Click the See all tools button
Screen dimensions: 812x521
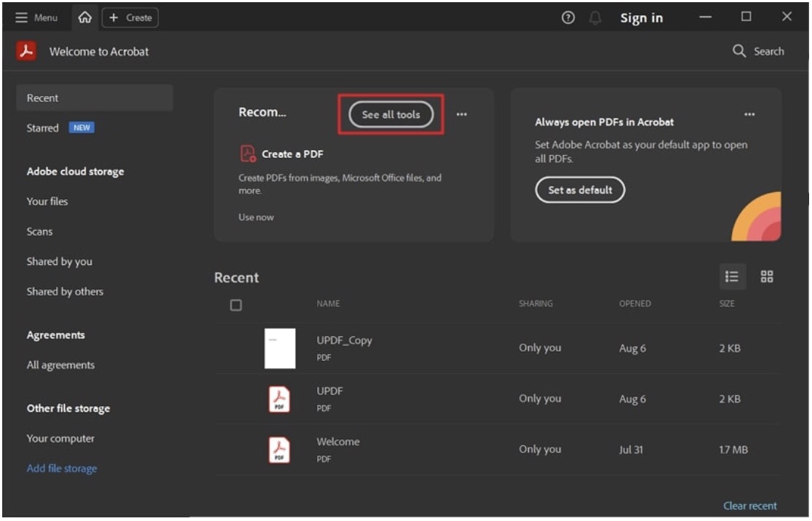391,114
